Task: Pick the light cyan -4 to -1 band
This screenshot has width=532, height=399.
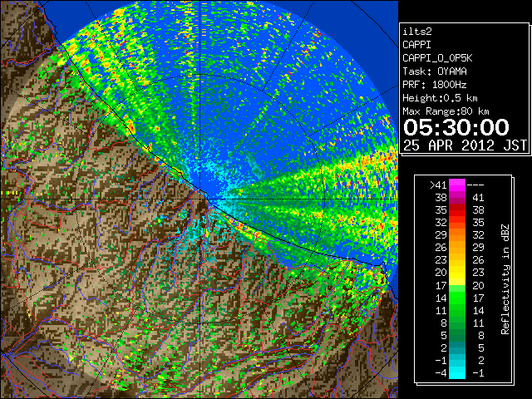Action: [456, 373]
